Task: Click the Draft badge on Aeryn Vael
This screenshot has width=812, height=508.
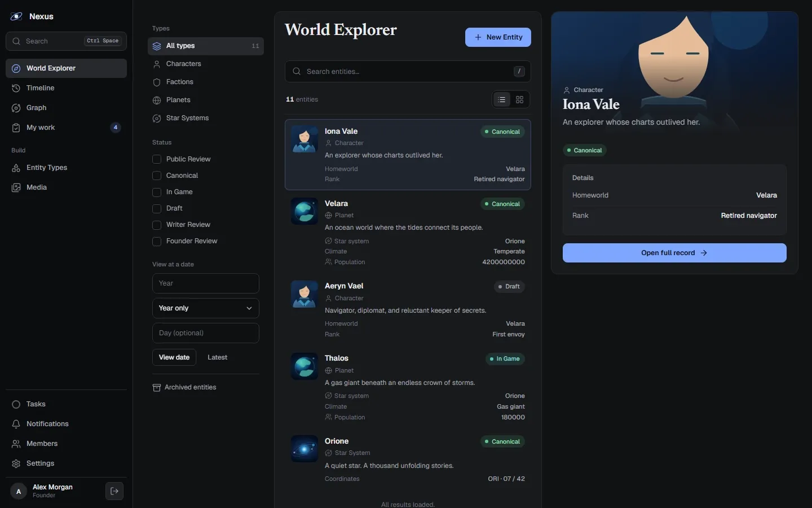Action: click(509, 287)
